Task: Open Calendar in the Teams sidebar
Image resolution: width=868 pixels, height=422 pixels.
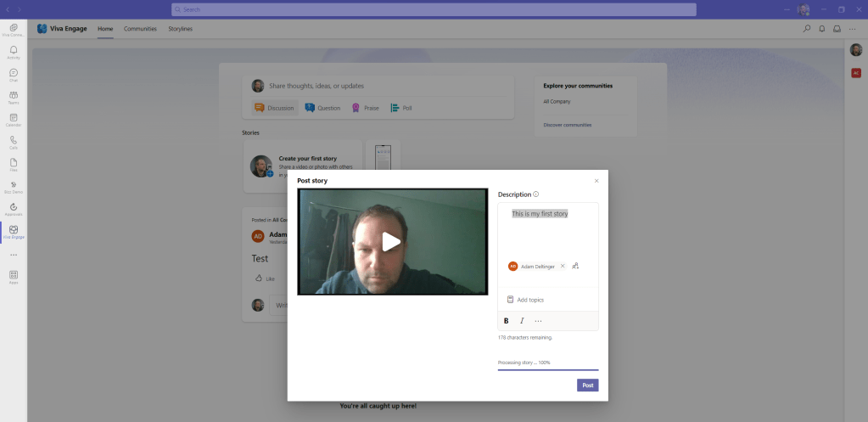Action: coord(14,119)
